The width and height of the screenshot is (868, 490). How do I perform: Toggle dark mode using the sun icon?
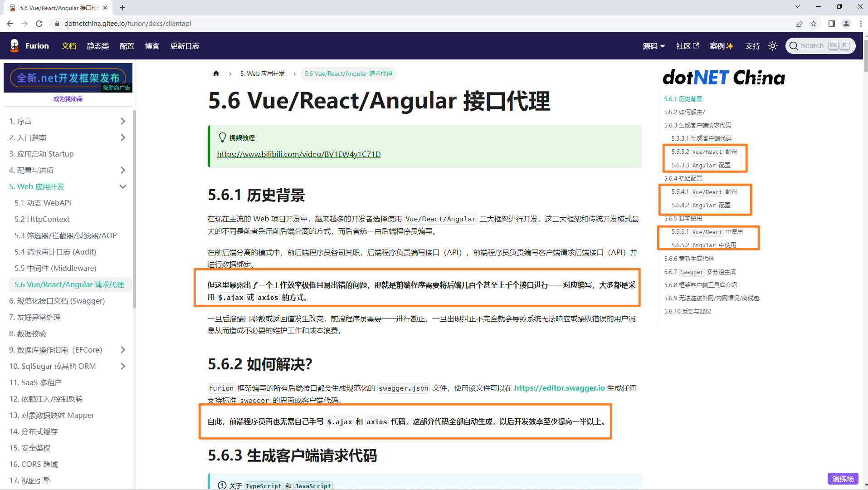[x=772, y=45]
